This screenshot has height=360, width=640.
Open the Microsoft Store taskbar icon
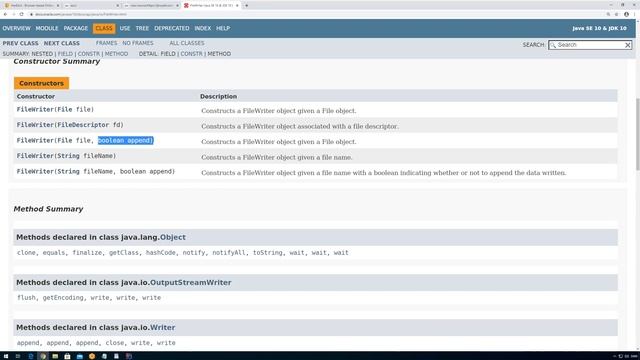coord(67,356)
